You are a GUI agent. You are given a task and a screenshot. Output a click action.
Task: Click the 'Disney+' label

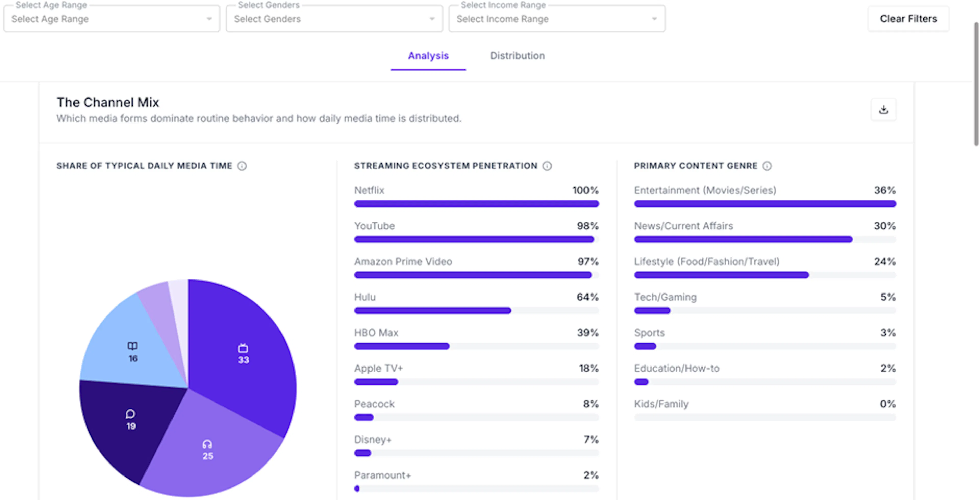[373, 440]
